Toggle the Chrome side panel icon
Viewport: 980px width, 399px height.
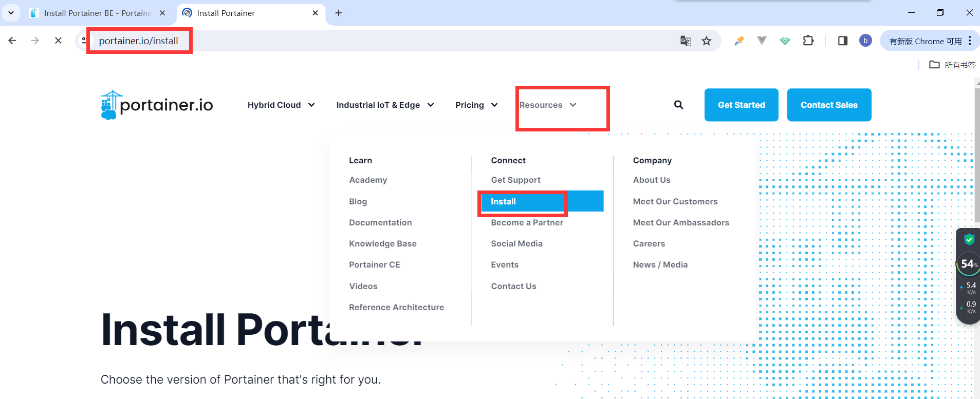(x=843, y=41)
